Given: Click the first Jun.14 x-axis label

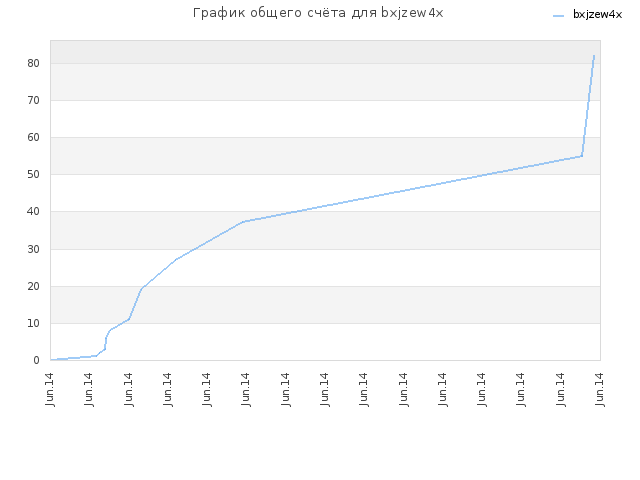Looking at the screenshot, I should pyautogui.click(x=50, y=389).
